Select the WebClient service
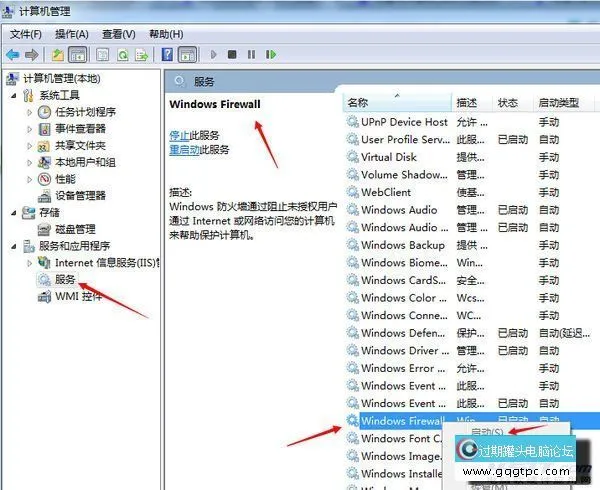Viewport: 600px width, 490px height. point(472,192)
